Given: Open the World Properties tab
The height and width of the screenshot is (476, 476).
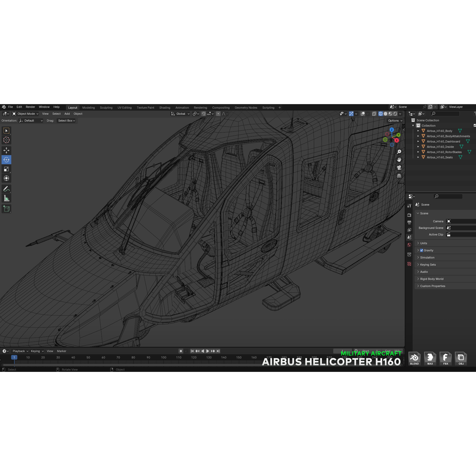Looking at the screenshot, I should click(409, 245).
